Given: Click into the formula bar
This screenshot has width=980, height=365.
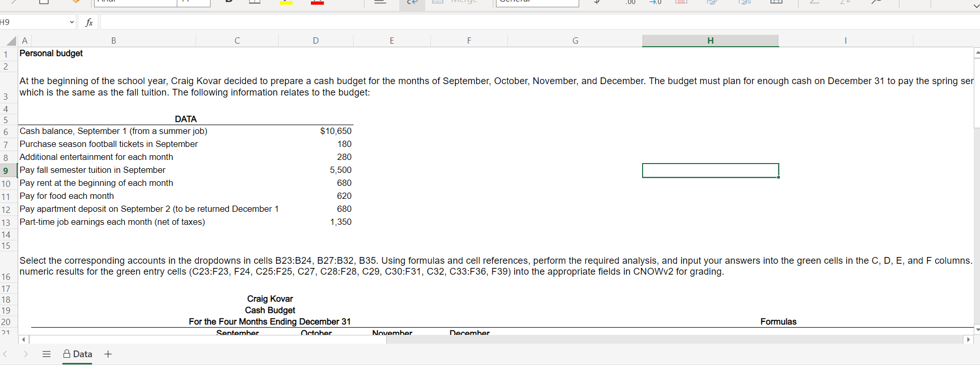Looking at the screenshot, I should (540, 22).
